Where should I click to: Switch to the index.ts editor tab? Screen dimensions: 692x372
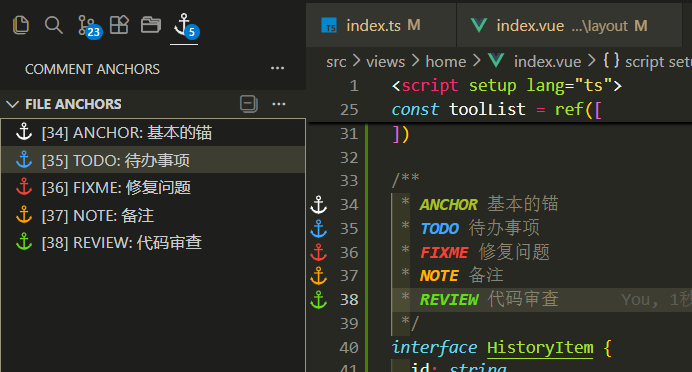[381, 26]
